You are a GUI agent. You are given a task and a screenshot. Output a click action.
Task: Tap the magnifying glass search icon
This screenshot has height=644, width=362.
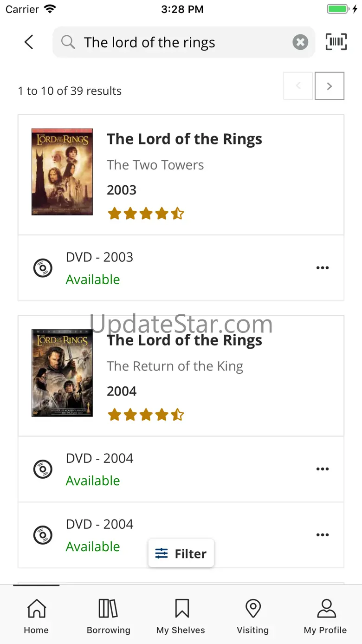(68, 42)
